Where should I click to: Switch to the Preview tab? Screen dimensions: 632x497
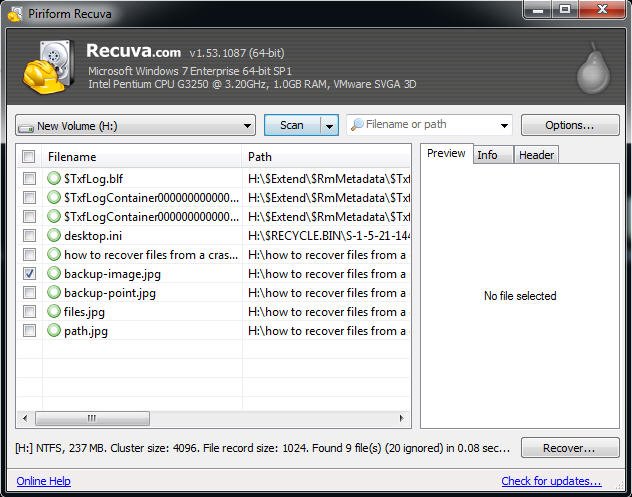pos(446,154)
